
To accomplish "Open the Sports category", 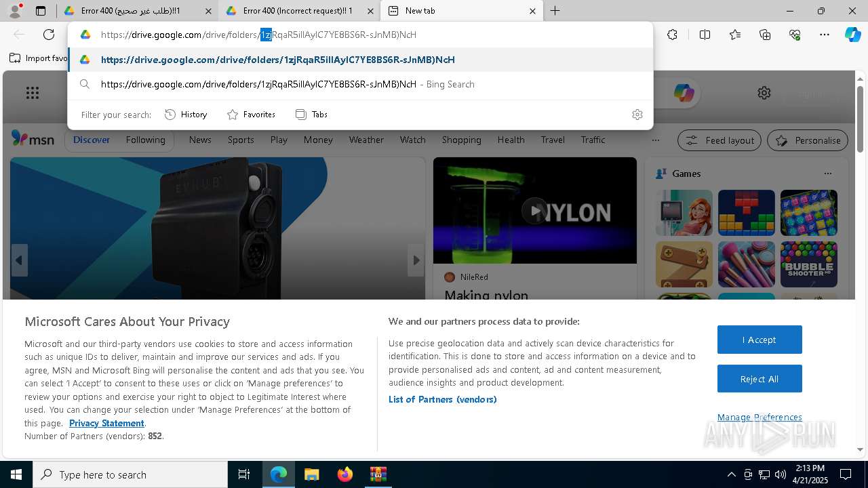I will tap(241, 140).
